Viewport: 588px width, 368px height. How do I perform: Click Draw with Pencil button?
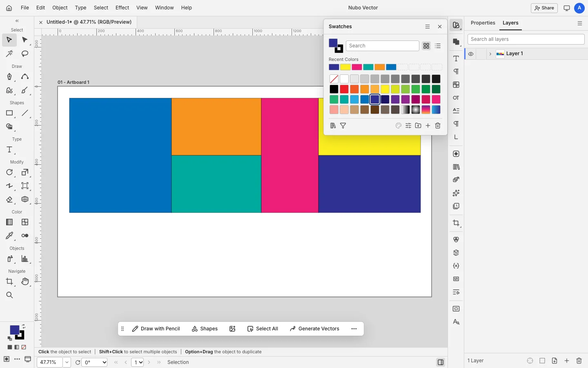156,329
